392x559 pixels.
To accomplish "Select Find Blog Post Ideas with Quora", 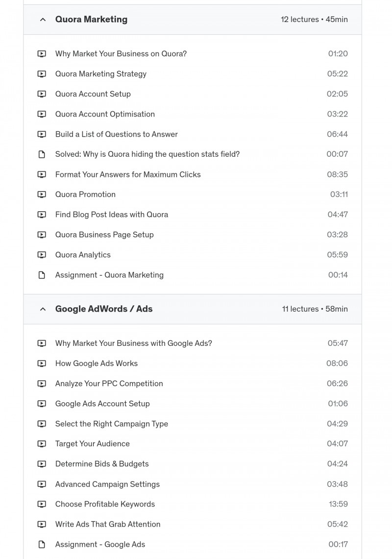I will coord(112,215).
